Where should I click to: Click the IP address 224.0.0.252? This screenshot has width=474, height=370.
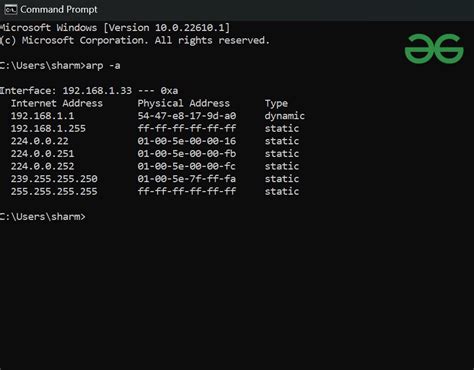click(x=42, y=166)
